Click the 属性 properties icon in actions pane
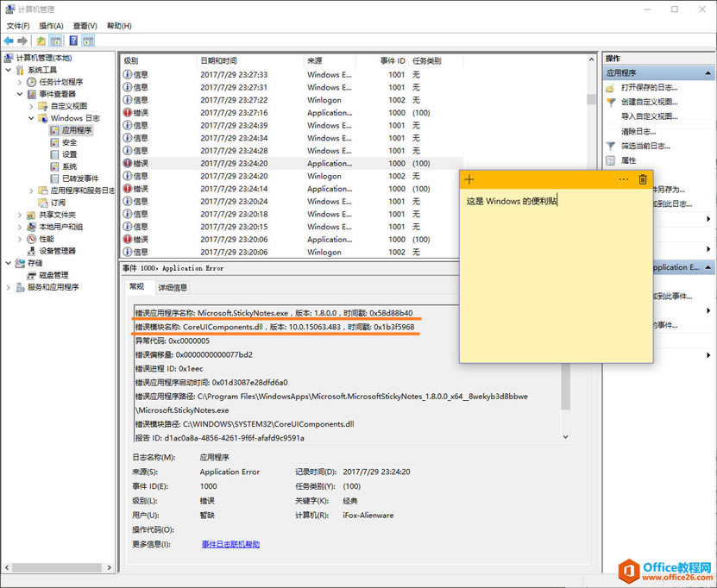 pyautogui.click(x=610, y=160)
